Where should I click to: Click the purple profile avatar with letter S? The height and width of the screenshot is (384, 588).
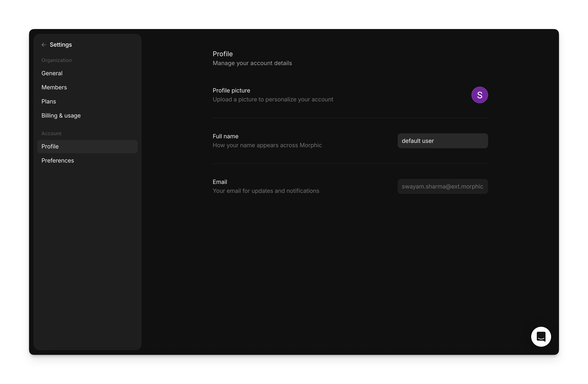[480, 95]
